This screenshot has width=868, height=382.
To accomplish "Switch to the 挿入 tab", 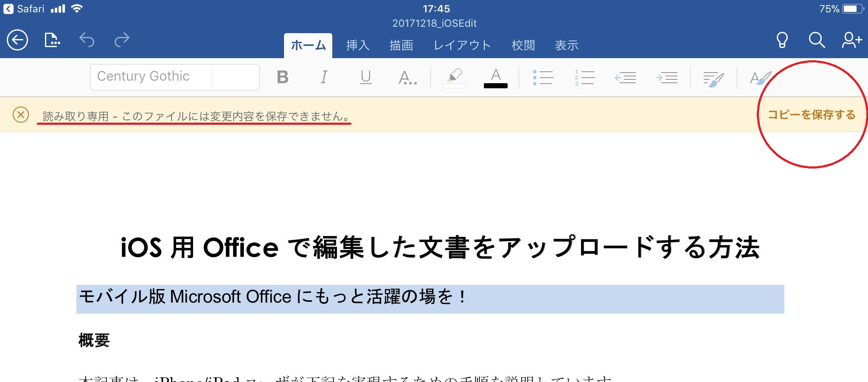I will [358, 45].
